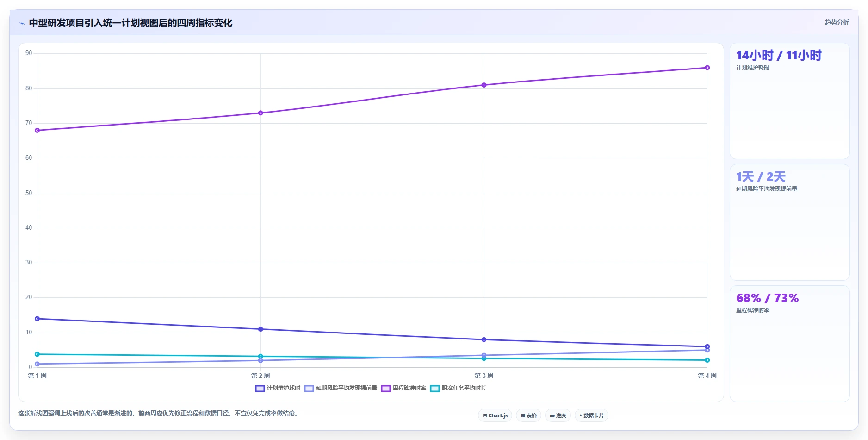
Task: Click the 里程碑准时率 caption in the third card
Action: (753, 310)
